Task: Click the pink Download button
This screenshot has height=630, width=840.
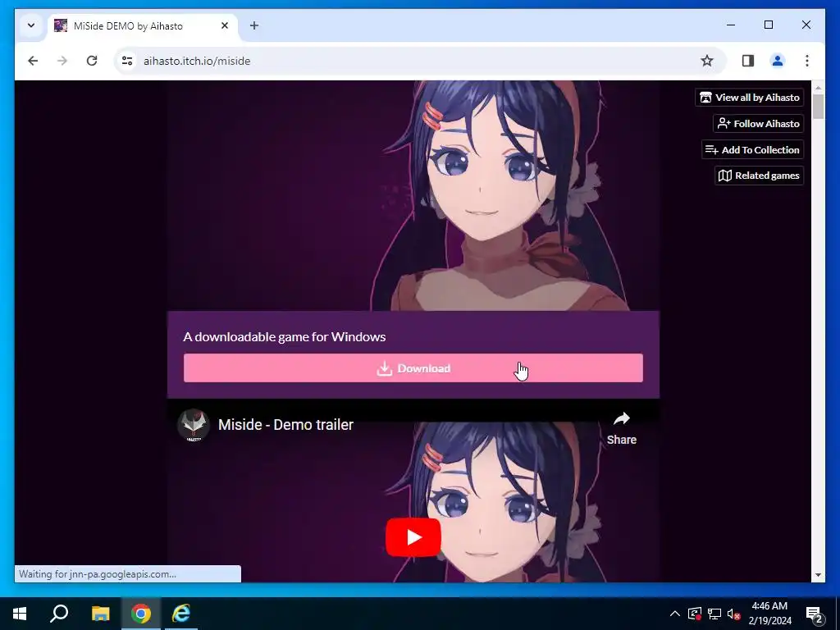Action: (x=413, y=368)
